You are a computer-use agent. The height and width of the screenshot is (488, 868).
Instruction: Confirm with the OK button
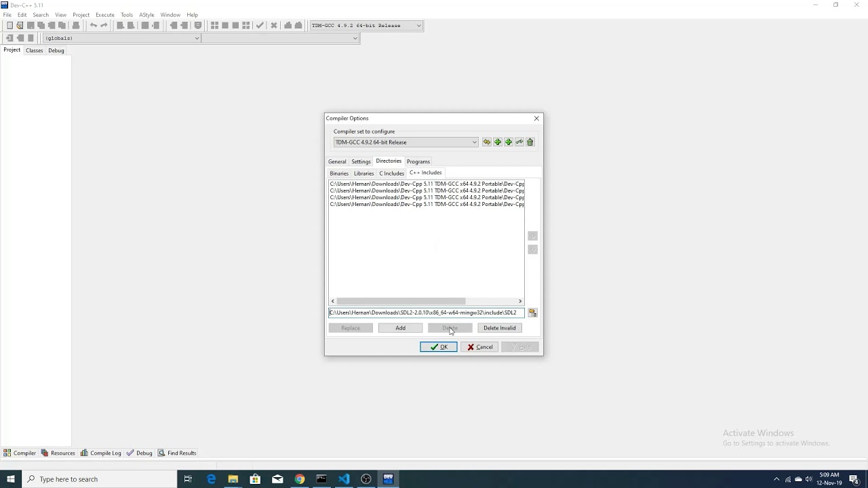[x=439, y=347]
